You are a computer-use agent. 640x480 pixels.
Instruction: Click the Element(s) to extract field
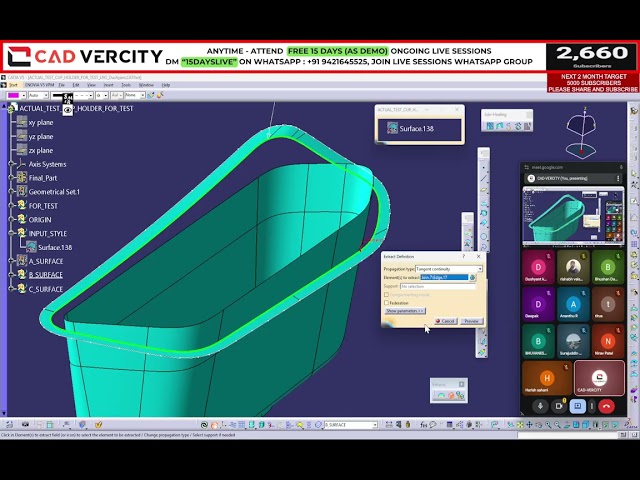[x=444, y=278]
